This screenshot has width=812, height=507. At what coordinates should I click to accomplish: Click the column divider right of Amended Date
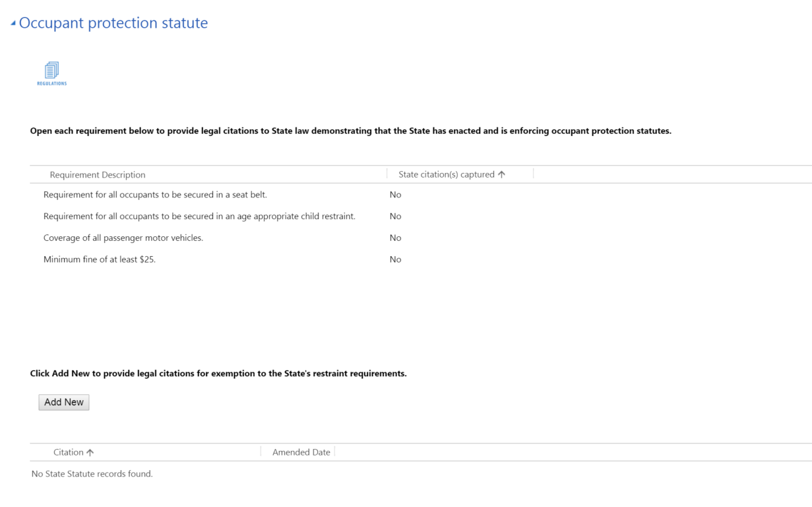click(335, 452)
